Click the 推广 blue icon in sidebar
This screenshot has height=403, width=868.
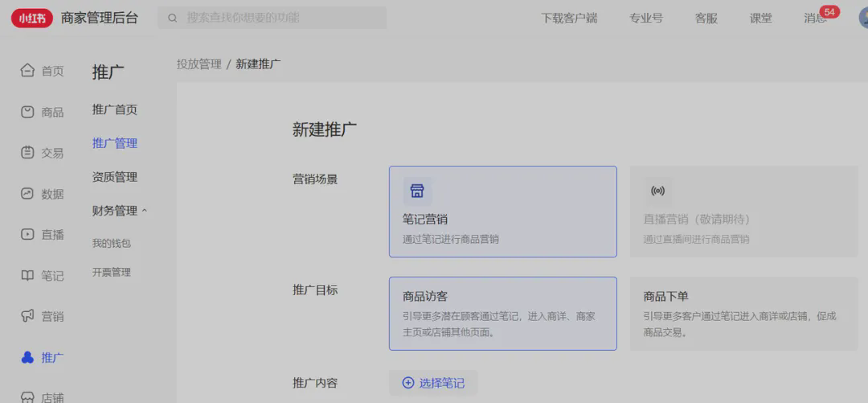pyautogui.click(x=27, y=357)
